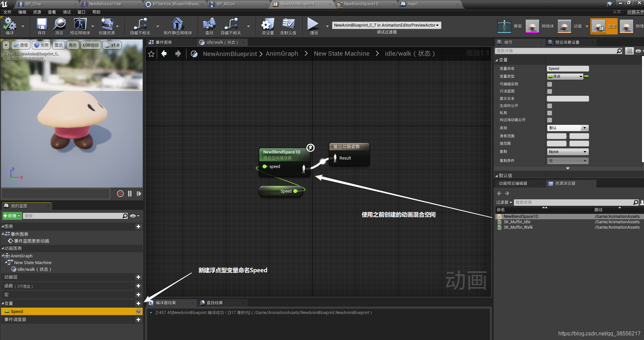
Task: Collapse the Variables (变量) section in My Blueprint
Action: [x=3, y=304]
